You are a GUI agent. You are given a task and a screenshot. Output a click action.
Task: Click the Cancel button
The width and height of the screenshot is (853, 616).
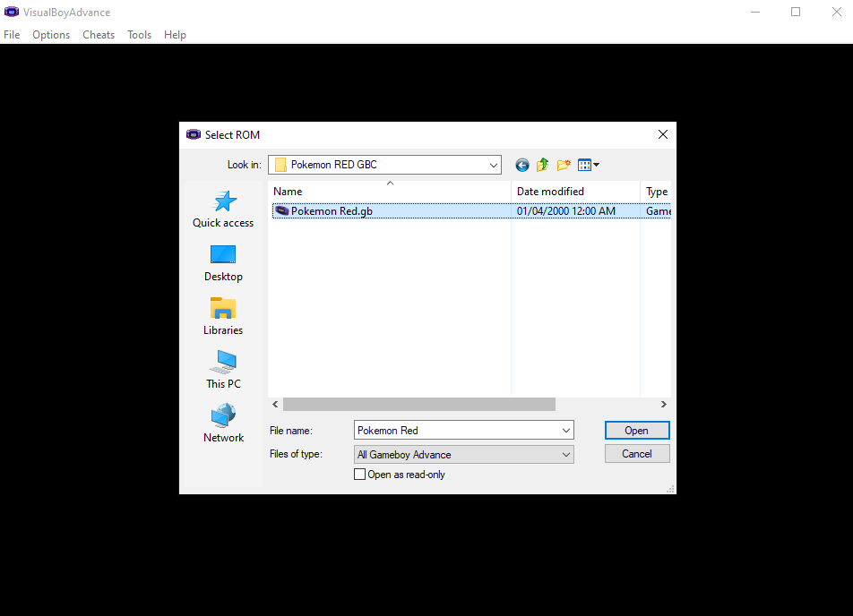(636, 453)
